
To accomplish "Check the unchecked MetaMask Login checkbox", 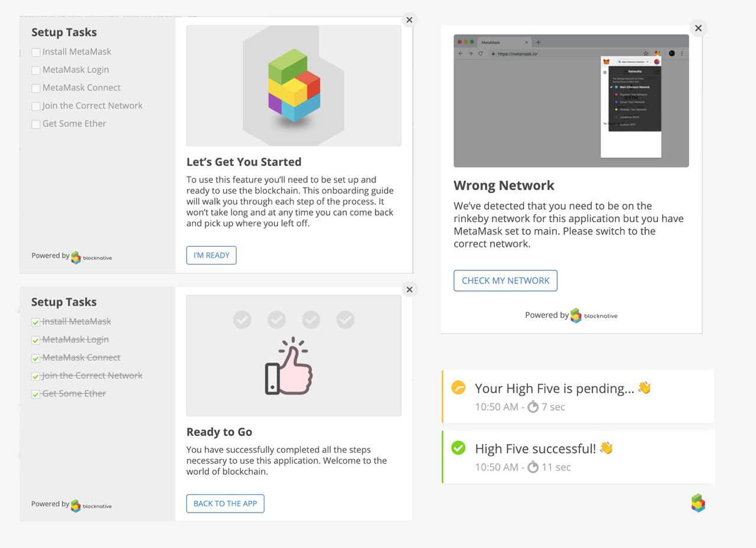I will (x=35, y=70).
